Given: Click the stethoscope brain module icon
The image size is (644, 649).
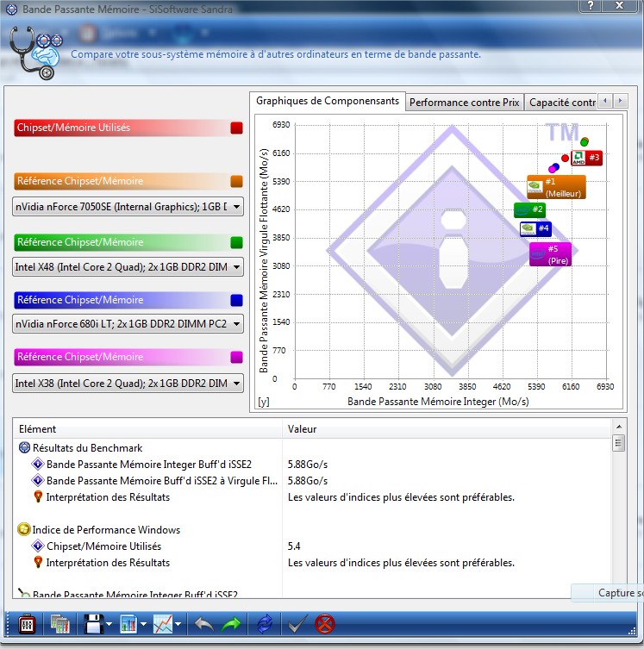Looking at the screenshot, I should (x=36, y=53).
